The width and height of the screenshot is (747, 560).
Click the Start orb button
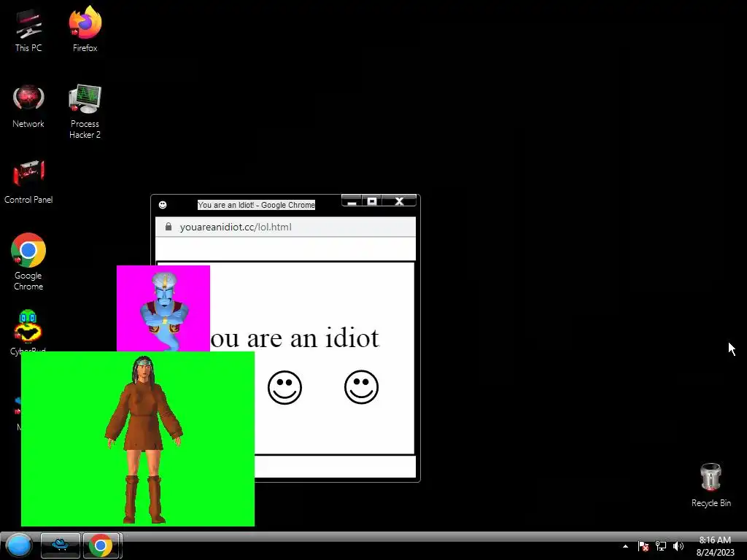[18, 545]
